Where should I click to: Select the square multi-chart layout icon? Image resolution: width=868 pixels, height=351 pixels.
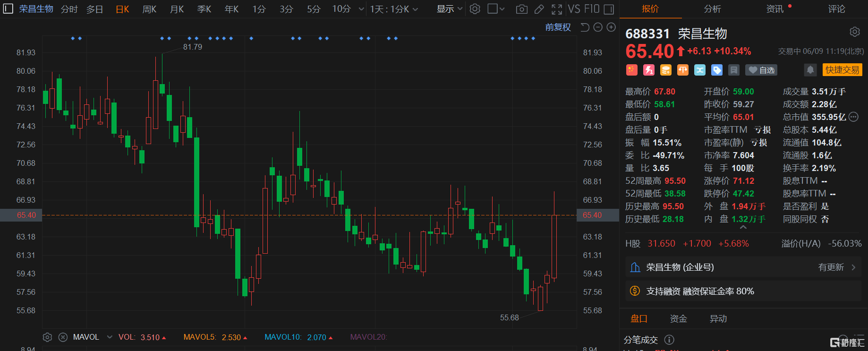pyautogui.click(x=492, y=9)
